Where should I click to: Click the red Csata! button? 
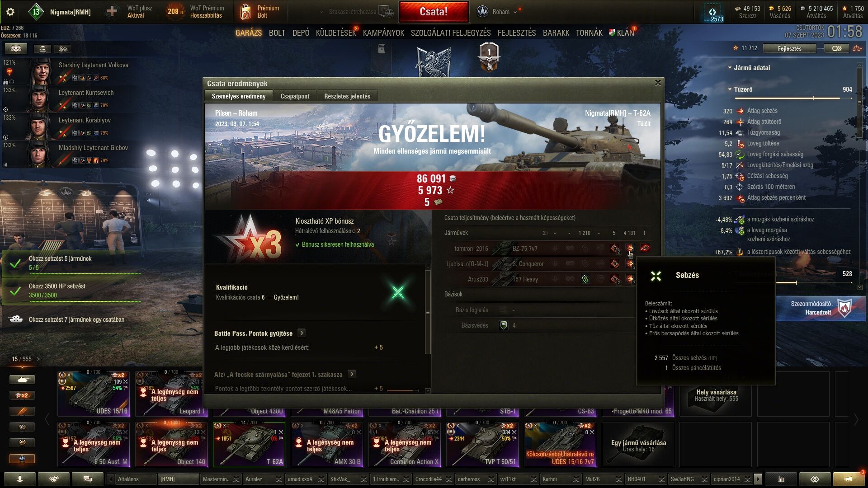tap(434, 12)
